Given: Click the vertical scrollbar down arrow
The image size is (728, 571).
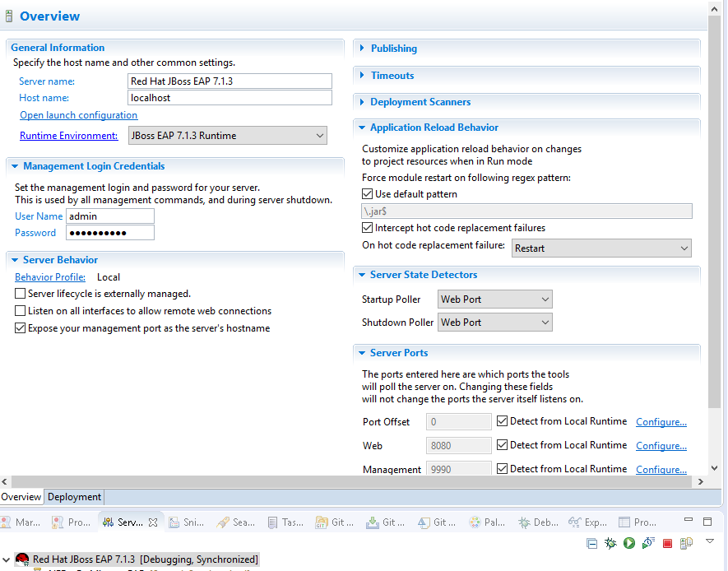Looking at the screenshot, I should (x=714, y=468).
